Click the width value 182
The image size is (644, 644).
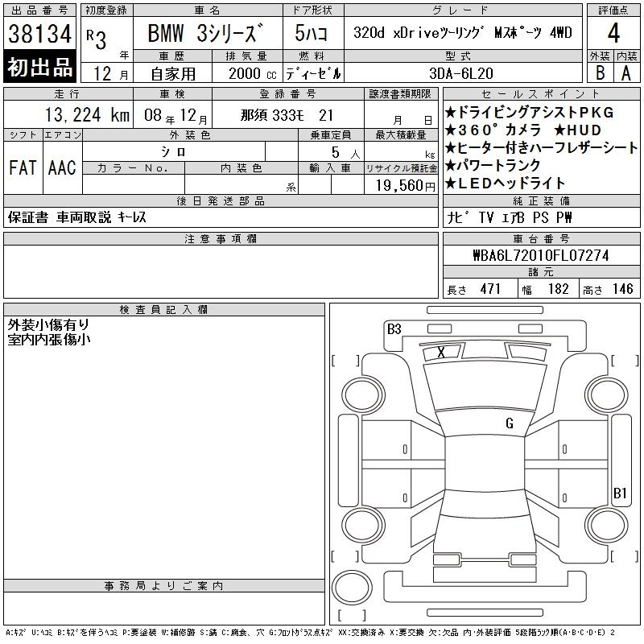(x=558, y=289)
